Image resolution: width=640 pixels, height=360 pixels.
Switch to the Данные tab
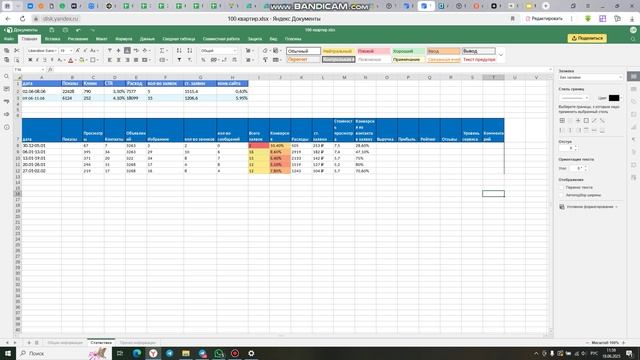tap(147, 39)
